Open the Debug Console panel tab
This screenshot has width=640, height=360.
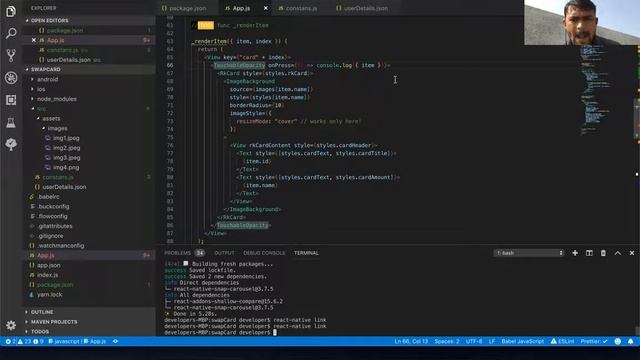pyautogui.click(x=264, y=253)
